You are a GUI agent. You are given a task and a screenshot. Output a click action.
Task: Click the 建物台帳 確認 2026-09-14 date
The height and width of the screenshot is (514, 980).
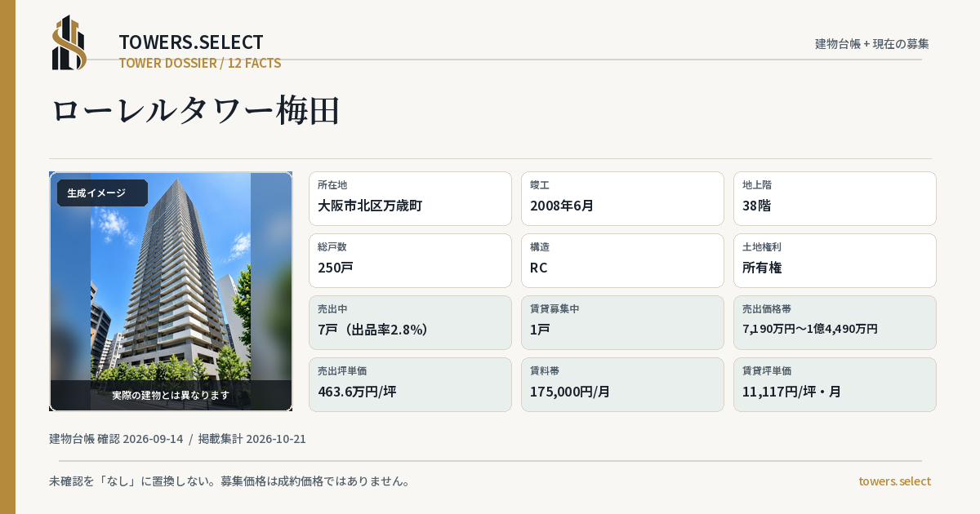click(116, 439)
